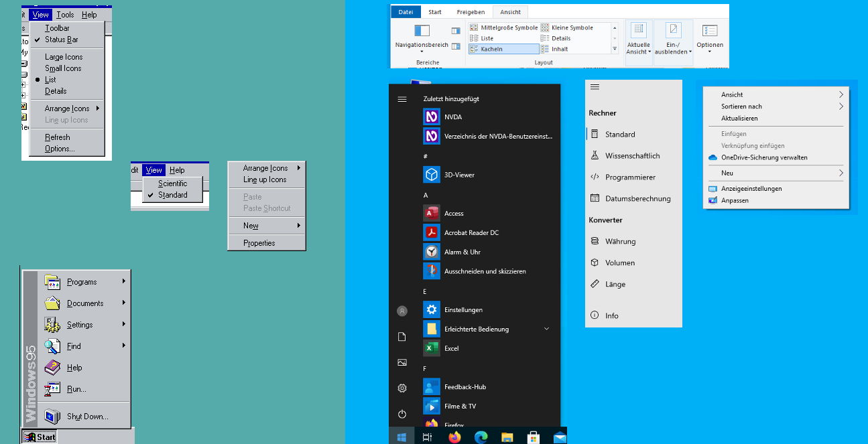The image size is (868, 444).
Task: Click the Windows 95 Start button
Action: click(x=40, y=437)
